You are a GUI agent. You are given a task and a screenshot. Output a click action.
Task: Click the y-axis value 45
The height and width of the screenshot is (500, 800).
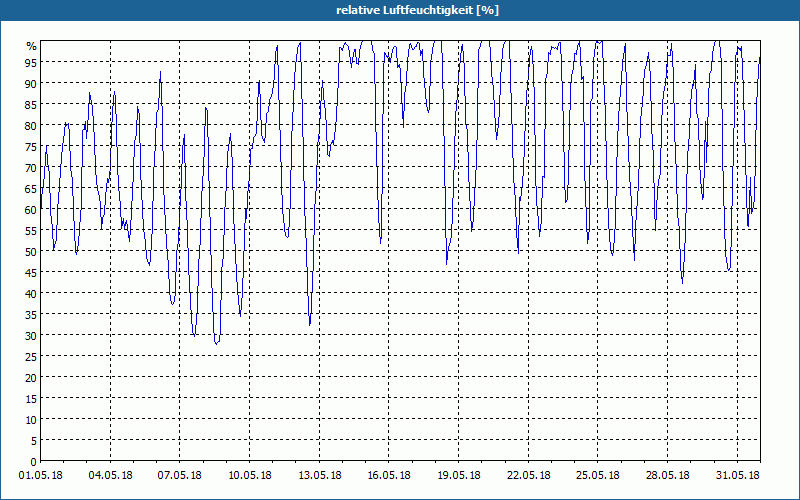pyautogui.click(x=31, y=272)
